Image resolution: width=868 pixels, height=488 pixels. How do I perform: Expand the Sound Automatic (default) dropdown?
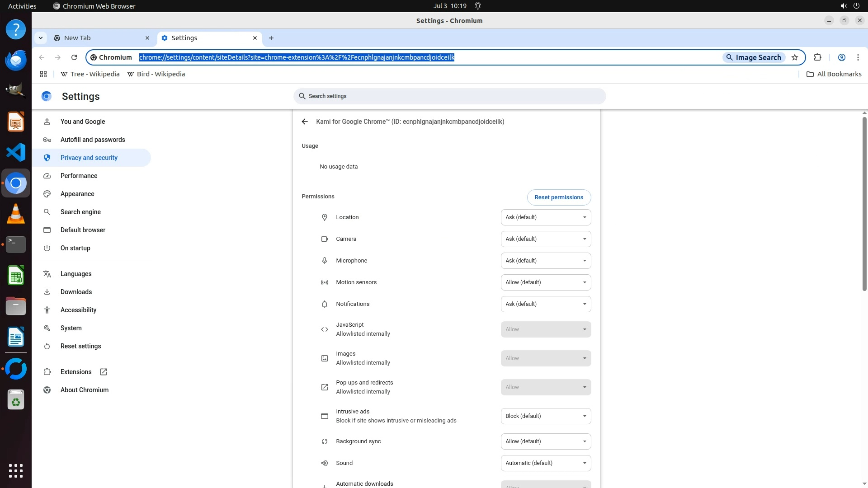click(545, 463)
